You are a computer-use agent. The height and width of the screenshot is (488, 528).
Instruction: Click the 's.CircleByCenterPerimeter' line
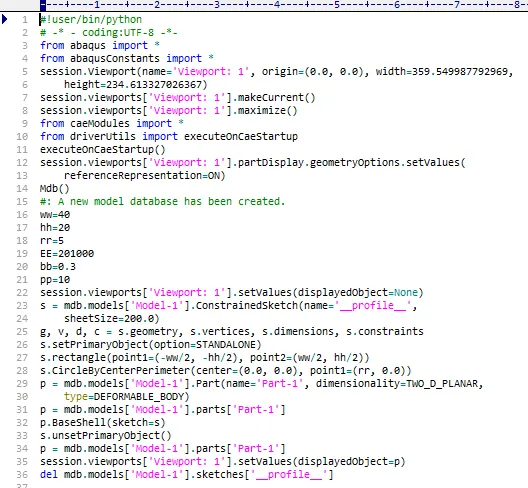[226, 370]
